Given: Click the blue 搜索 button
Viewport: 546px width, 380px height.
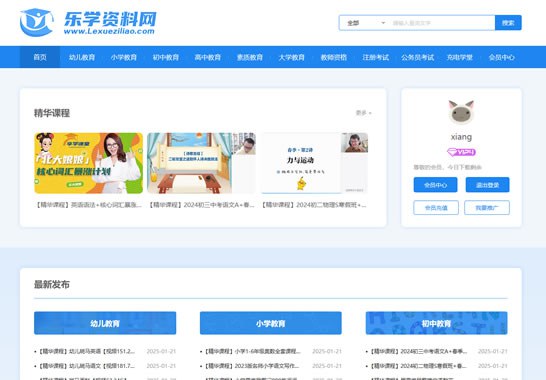Looking at the screenshot, I should coord(508,23).
